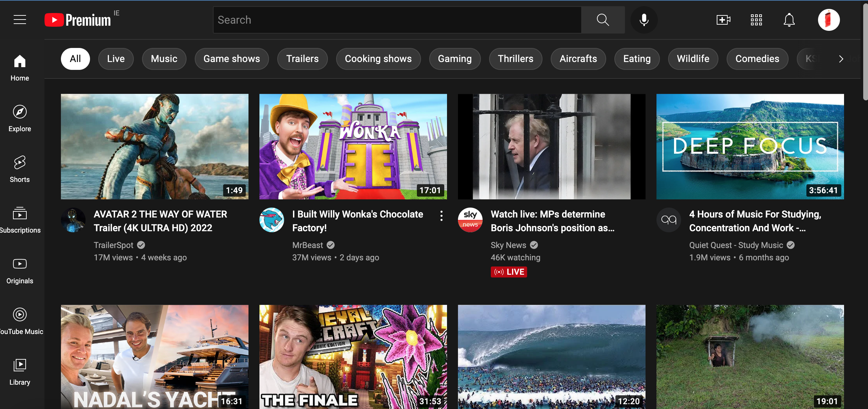Go to MrBeast channel name
868x409 pixels.
point(307,245)
